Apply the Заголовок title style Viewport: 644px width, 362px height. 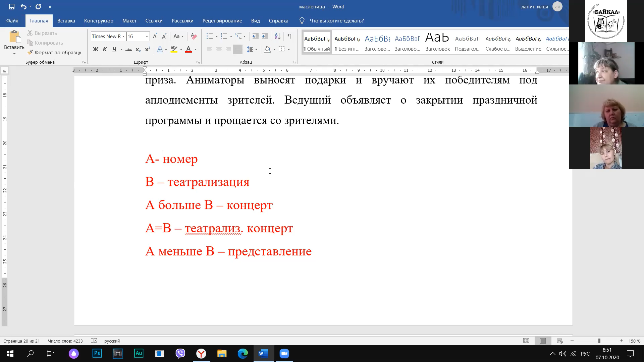coord(437,42)
